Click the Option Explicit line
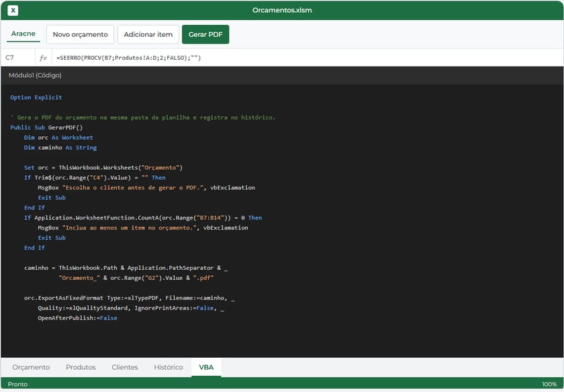 pyautogui.click(x=36, y=97)
